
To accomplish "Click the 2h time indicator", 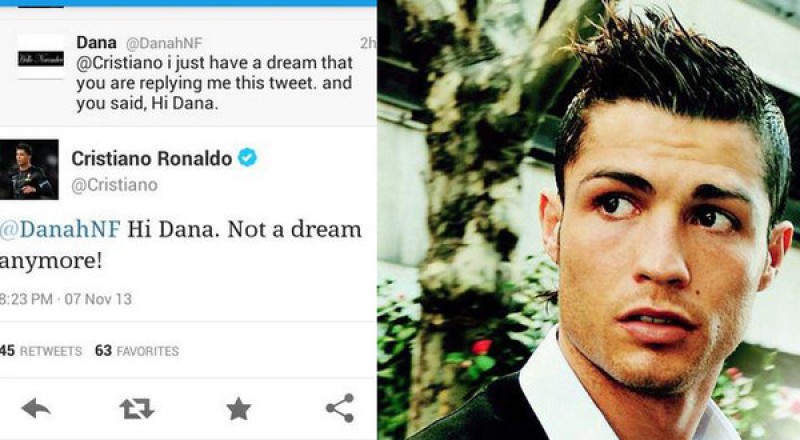I will (368, 43).
